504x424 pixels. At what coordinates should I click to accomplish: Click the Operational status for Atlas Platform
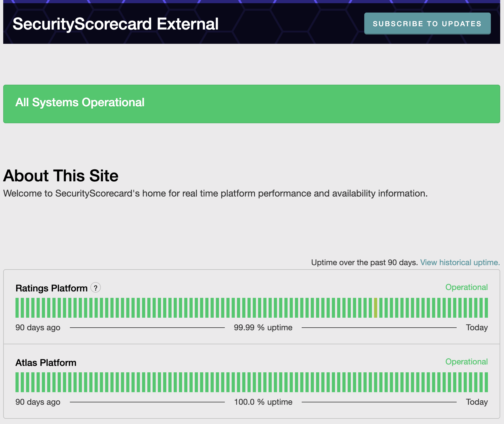(x=466, y=362)
